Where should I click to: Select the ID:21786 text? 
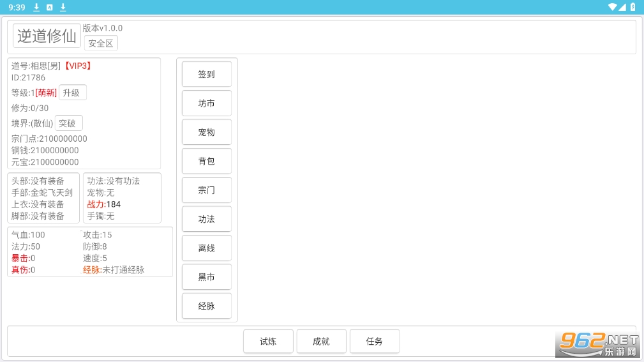(28, 77)
